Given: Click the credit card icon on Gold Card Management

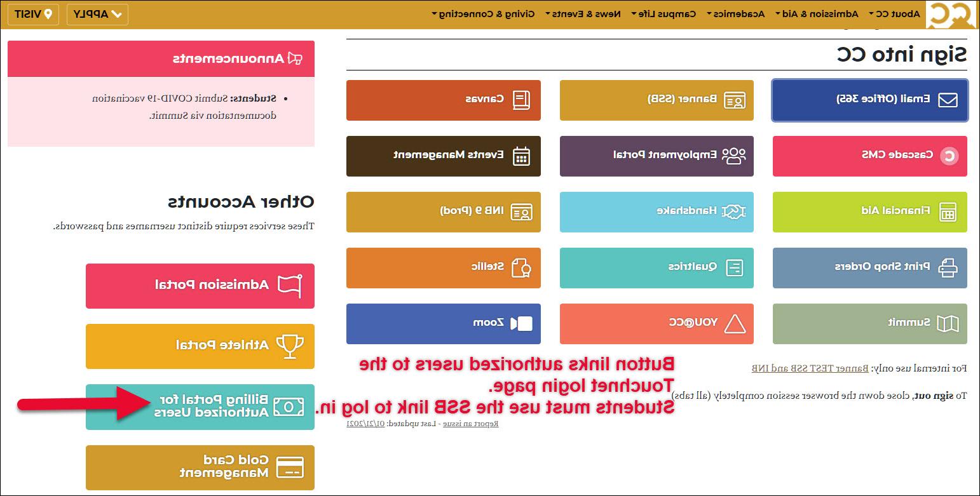Looking at the screenshot, I should tap(289, 467).
